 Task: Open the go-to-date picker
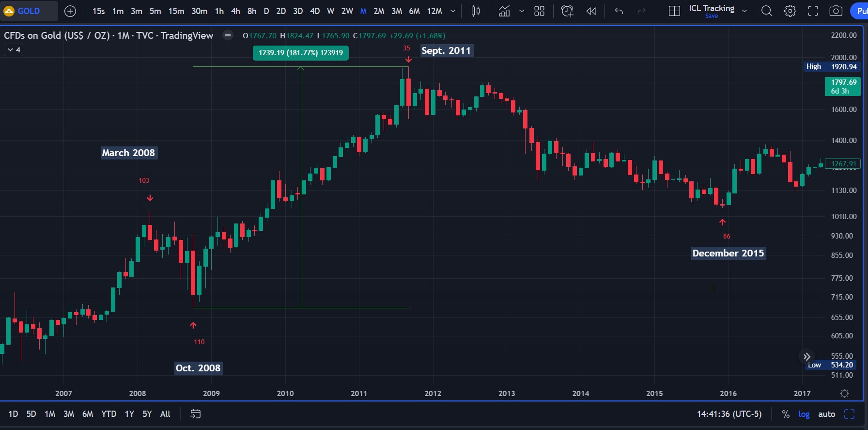click(195, 414)
